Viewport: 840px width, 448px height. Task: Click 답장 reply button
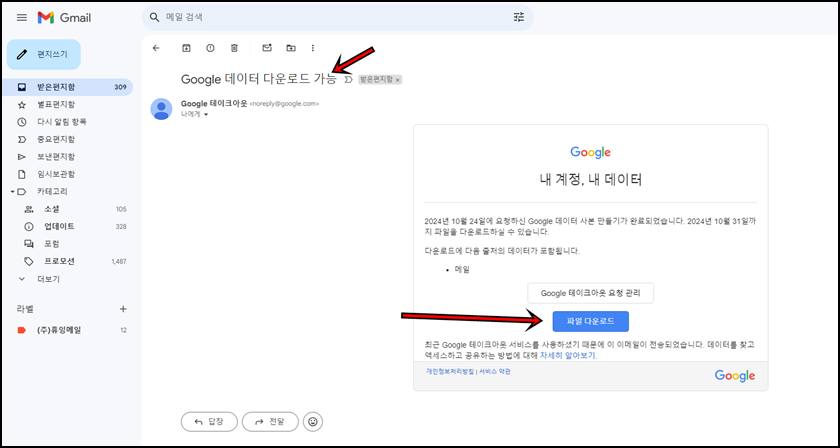click(x=209, y=422)
